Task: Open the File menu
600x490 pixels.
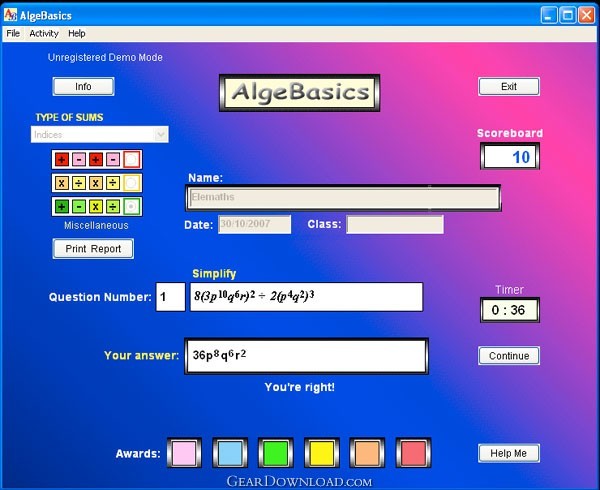Action: (x=13, y=34)
